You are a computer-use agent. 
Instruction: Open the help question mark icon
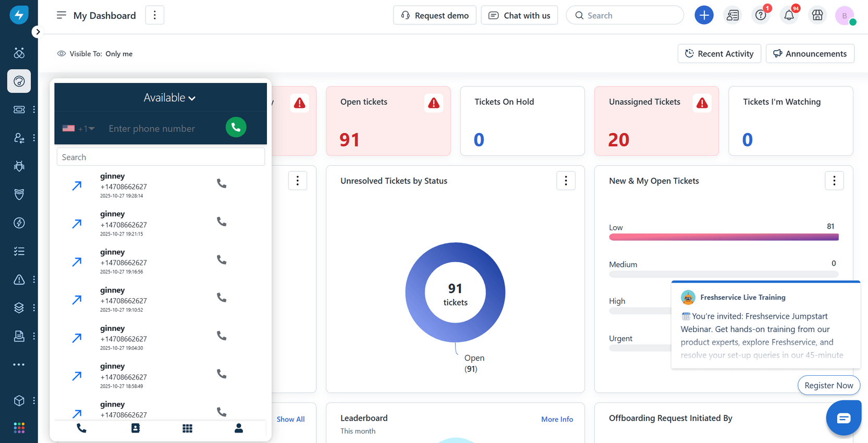click(761, 15)
